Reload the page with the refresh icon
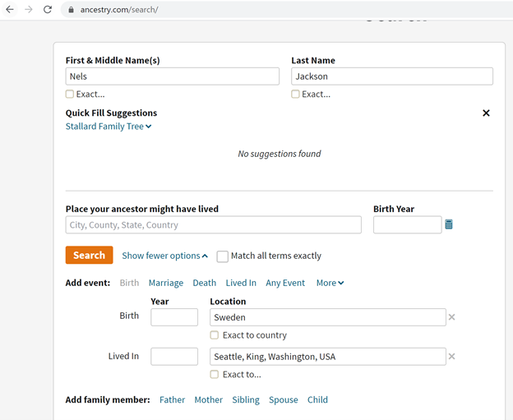The image size is (513, 420). [48, 10]
